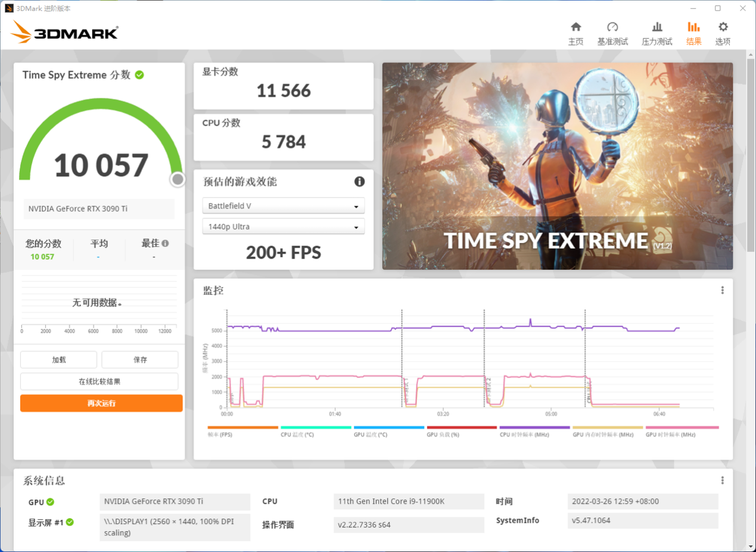Toggle the GPU 负载 red legend
Viewport: 756px width, 552px height.
point(462,431)
